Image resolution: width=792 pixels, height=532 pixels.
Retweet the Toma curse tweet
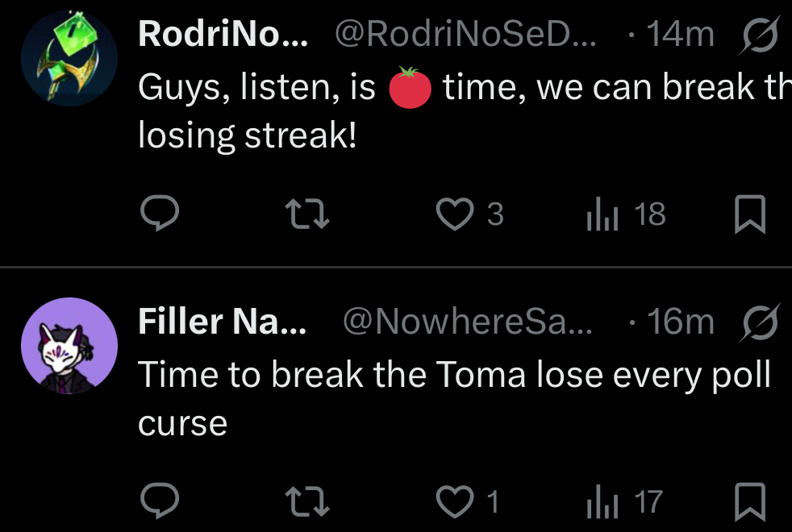[308, 502]
